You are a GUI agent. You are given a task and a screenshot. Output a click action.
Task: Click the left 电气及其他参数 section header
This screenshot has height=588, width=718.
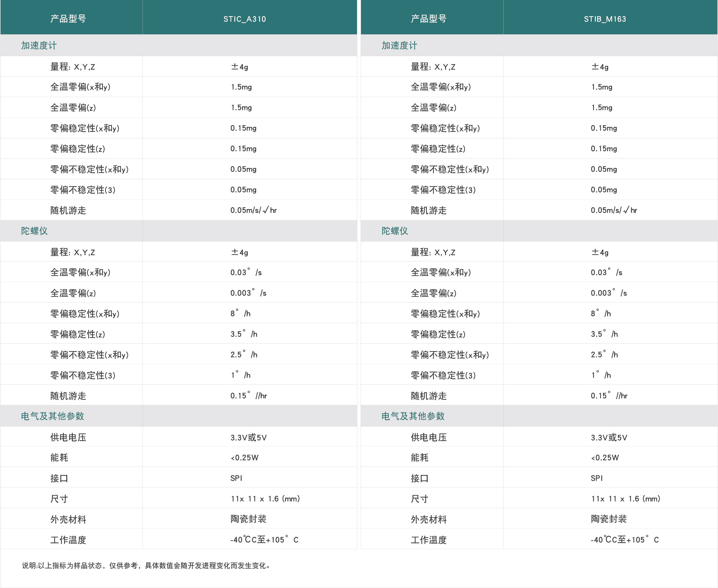53,416
